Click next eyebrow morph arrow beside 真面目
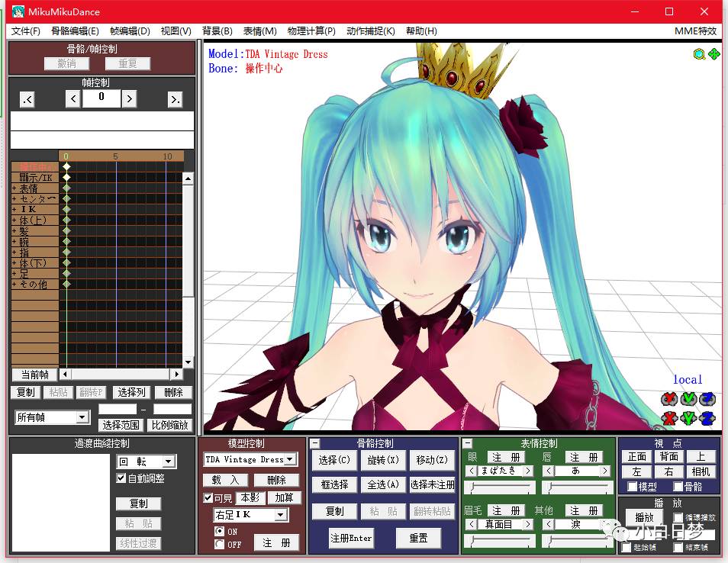 [x=528, y=524]
